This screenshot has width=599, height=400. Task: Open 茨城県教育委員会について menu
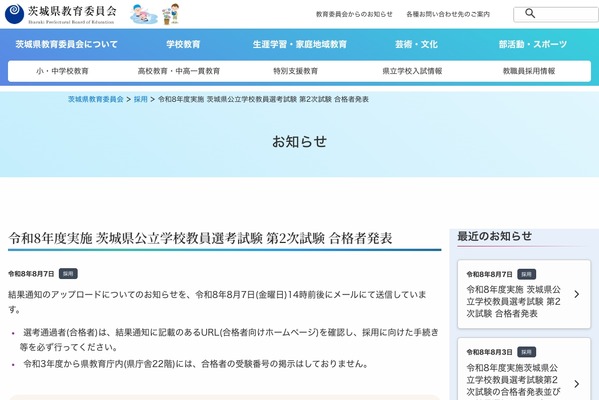coord(66,44)
